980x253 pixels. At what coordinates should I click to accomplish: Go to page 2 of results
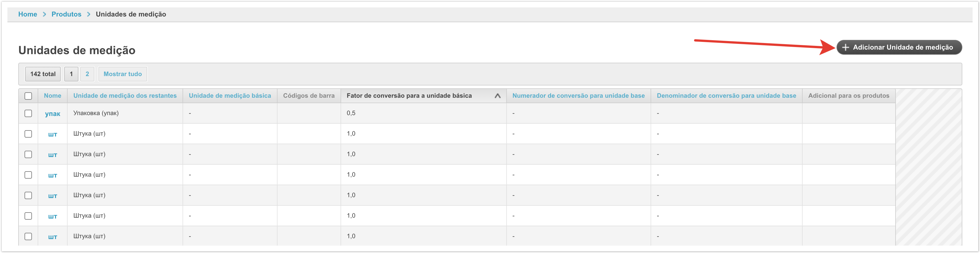coord(87,74)
